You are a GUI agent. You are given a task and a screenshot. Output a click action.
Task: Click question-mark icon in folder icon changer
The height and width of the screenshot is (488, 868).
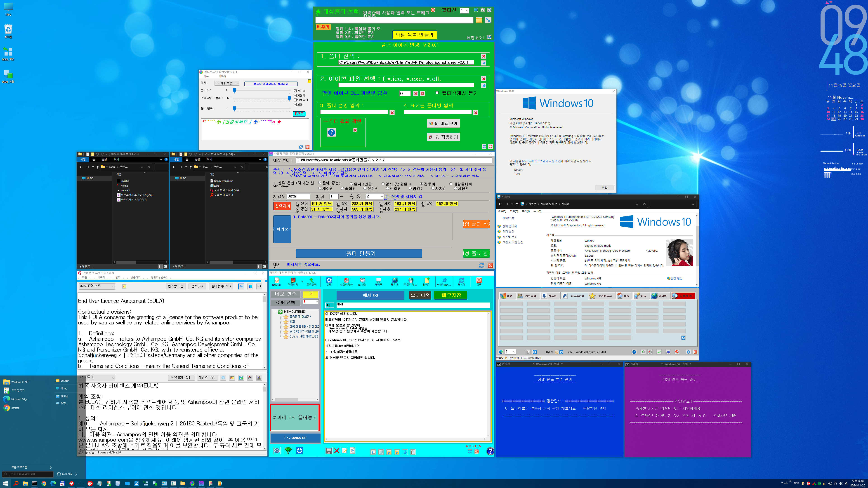pyautogui.click(x=332, y=132)
